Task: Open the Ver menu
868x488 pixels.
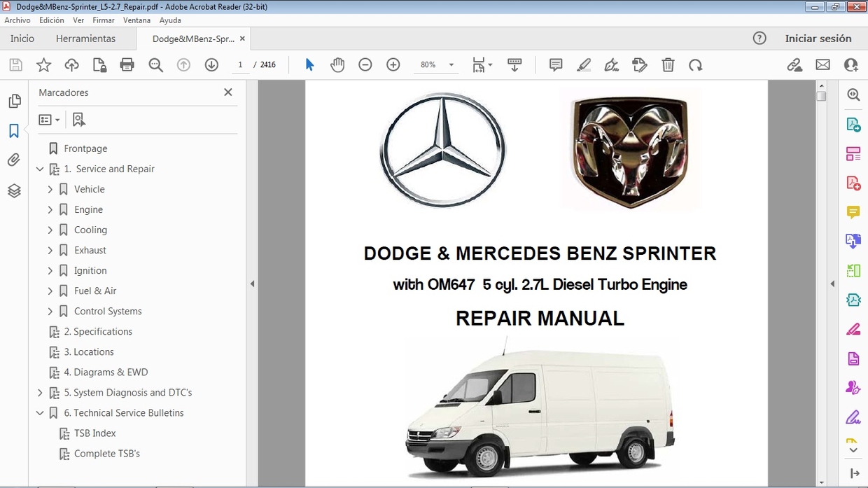Action: (78, 20)
